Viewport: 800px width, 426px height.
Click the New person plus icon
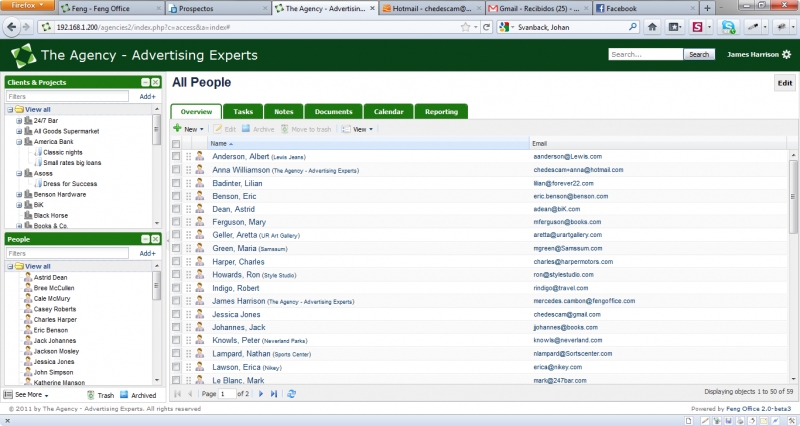177,129
